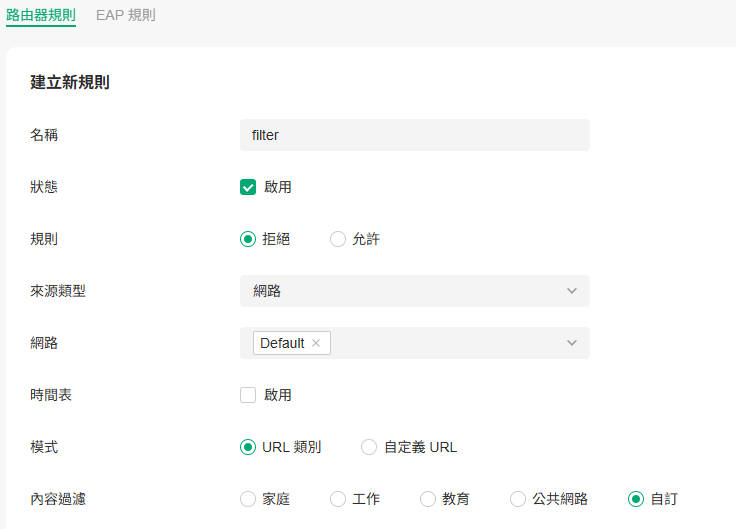Select 家庭 content filter preset
The image size is (736, 529).
tap(248, 499)
